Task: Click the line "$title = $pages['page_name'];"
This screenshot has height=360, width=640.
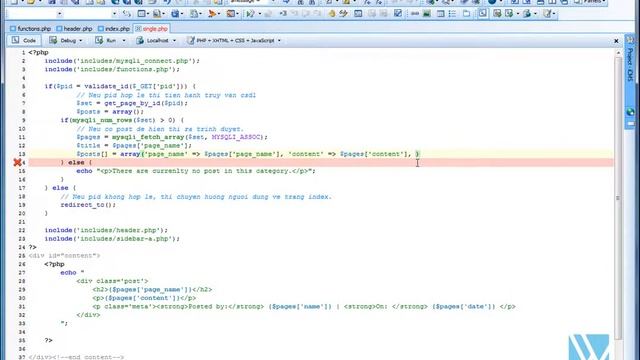Action: click(134, 146)
